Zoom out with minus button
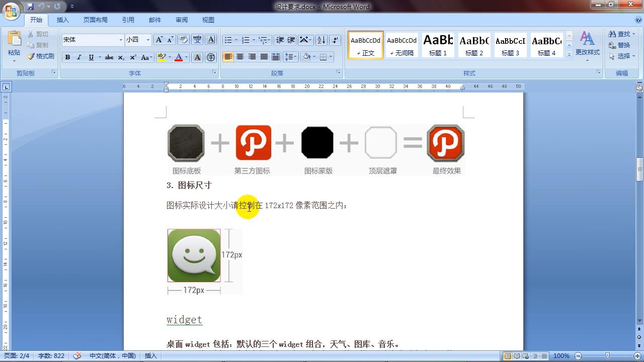Viewport: 644px width, 362px height. coord(578,356)
